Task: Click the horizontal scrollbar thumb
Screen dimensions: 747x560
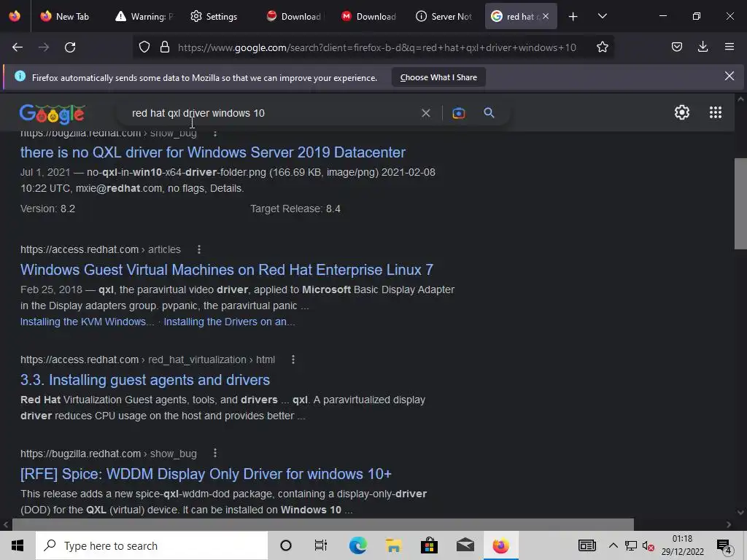Action: [x=323, y=524]
